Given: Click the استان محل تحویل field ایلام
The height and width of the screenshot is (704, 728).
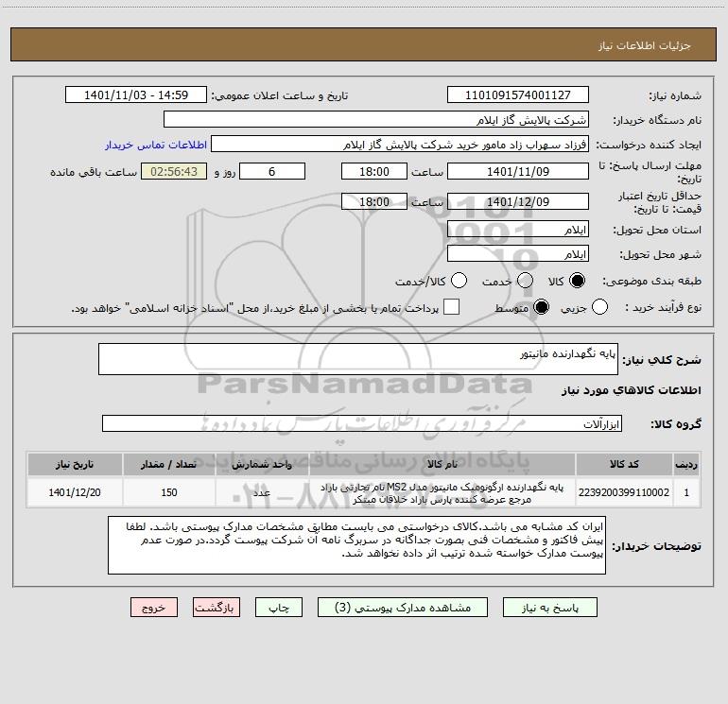Looking at the screenshot, I should coord(518,229).
